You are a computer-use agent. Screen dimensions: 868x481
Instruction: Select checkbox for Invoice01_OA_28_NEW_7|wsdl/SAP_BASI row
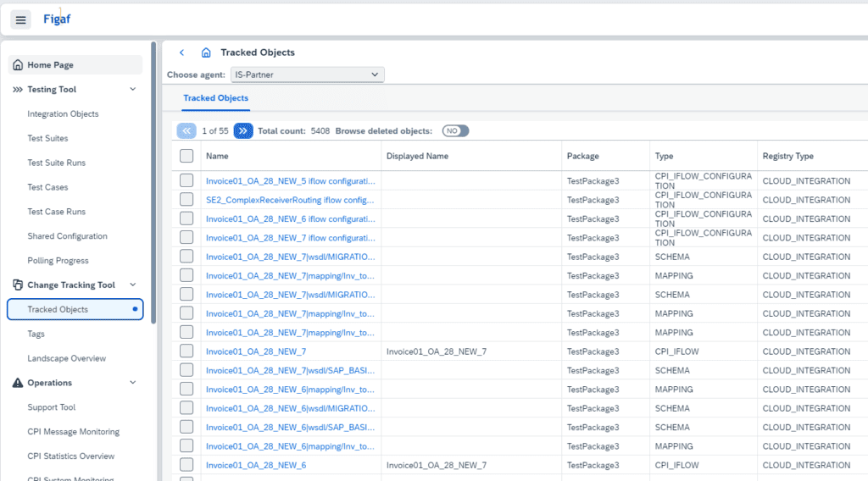[186, 370]
